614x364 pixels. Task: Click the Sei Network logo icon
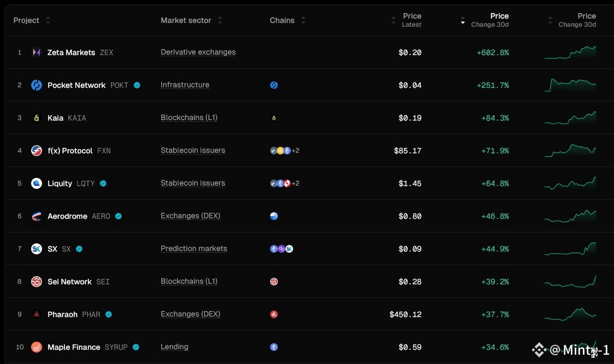[37, 282]
